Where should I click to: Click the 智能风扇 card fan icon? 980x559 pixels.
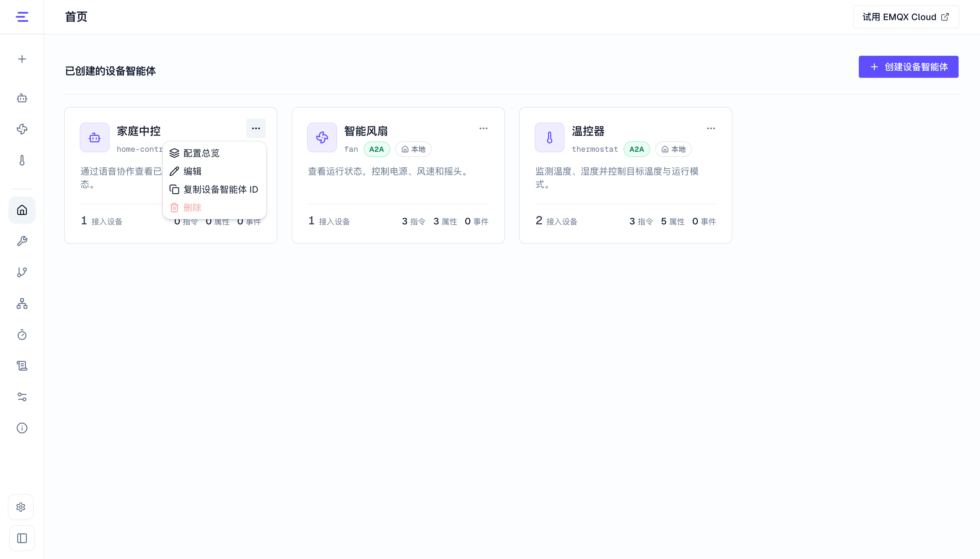(322, 137)
